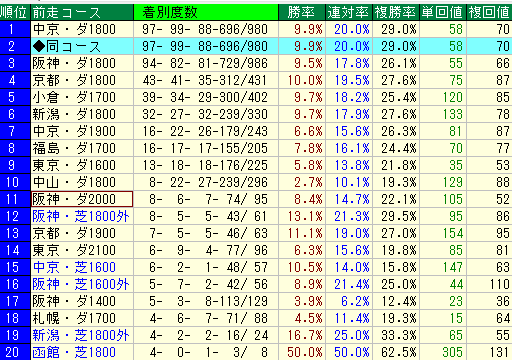
Task: Click the 前走コース column header
Action: (x=82, y=12)
